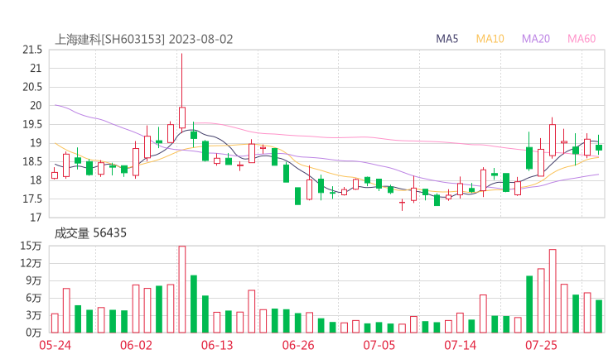Viewport: 613px width, 364px height.
Task: Click the MA5 legend label
Action: 446,39
